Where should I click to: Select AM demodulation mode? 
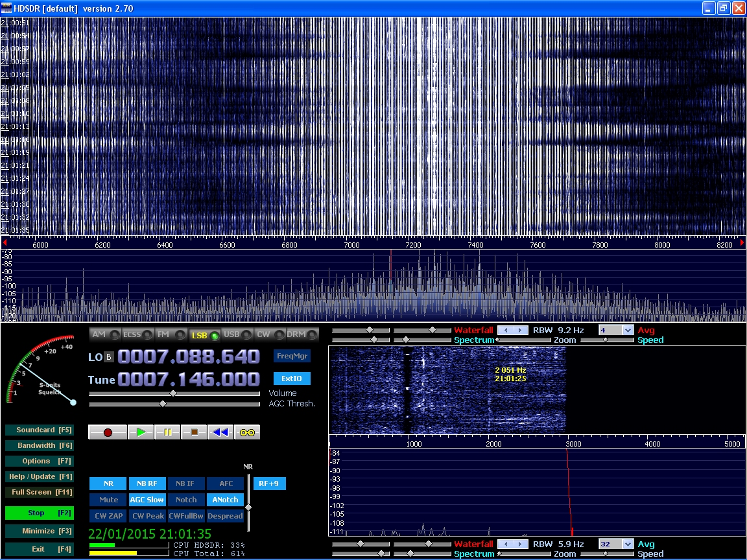(105, 334)
